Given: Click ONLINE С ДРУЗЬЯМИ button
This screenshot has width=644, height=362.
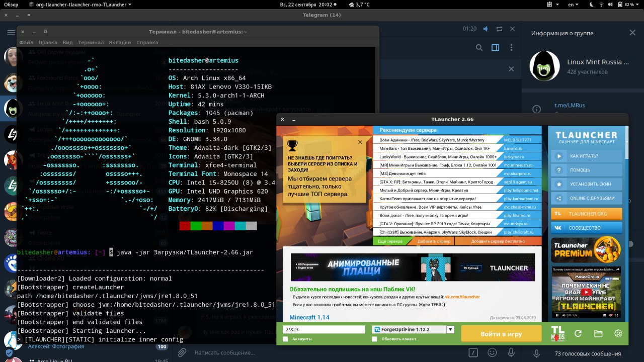Looking at the screenshot, I should 587,198.
